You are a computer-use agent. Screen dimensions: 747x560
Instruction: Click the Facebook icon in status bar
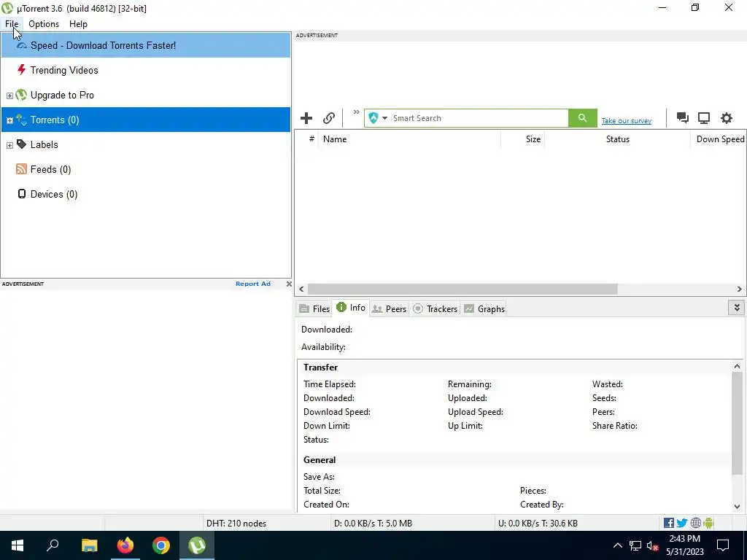coord(668,523)
